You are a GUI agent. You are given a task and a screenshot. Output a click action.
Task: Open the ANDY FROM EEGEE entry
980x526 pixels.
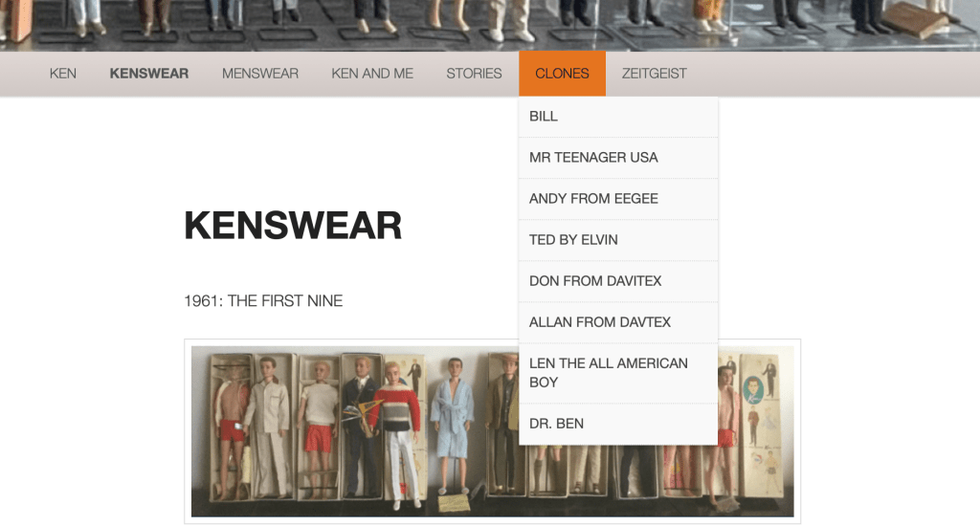593,199
